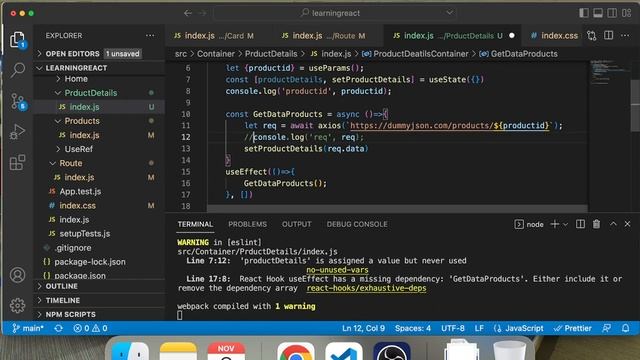Toggle the bottom panel layout icon
640x360 pixels.
click(x=598, y=13)
